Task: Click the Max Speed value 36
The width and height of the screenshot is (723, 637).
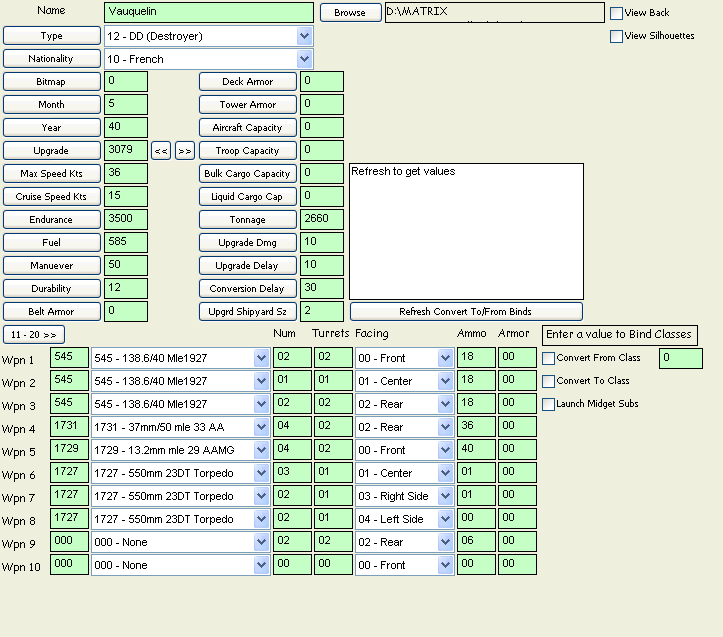Action: (x=126, y=173)
